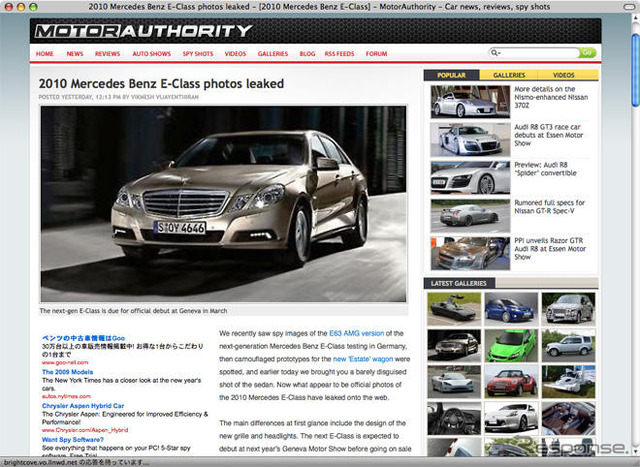Open the www.goo-net.com ad URL
This screenshot has width=640, height=467.
pos(65,362)
